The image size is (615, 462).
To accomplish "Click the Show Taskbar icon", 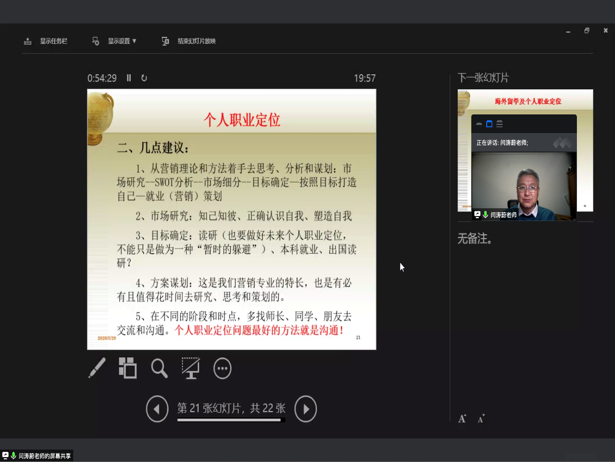I will [27, 41].
